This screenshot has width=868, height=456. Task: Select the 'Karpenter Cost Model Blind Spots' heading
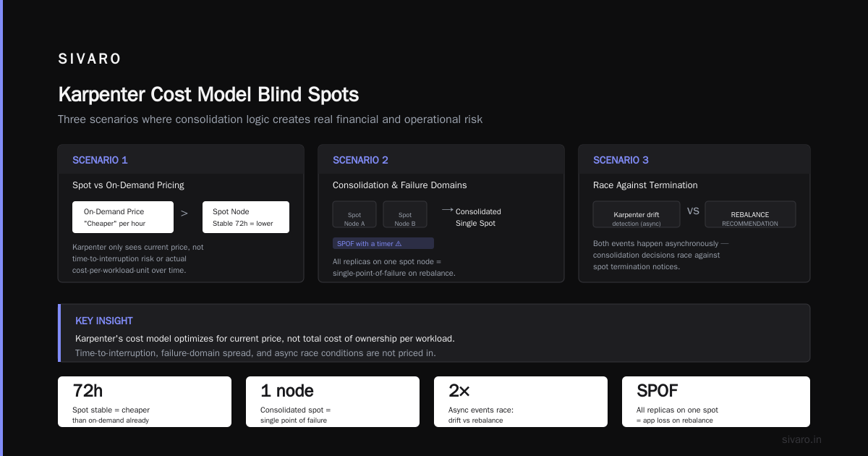208,95
